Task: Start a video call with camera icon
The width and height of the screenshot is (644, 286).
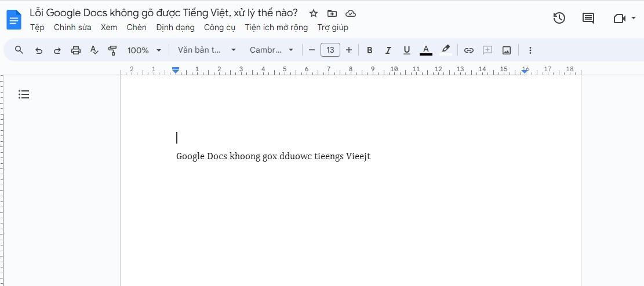Action: pos(619,18)
